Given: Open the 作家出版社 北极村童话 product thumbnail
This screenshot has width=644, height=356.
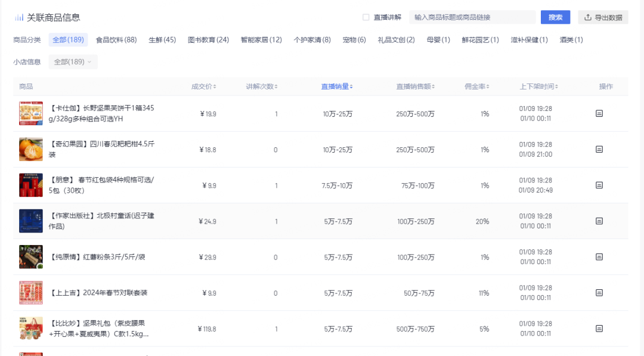Looking at the screenshot, I should click(31, 221).
